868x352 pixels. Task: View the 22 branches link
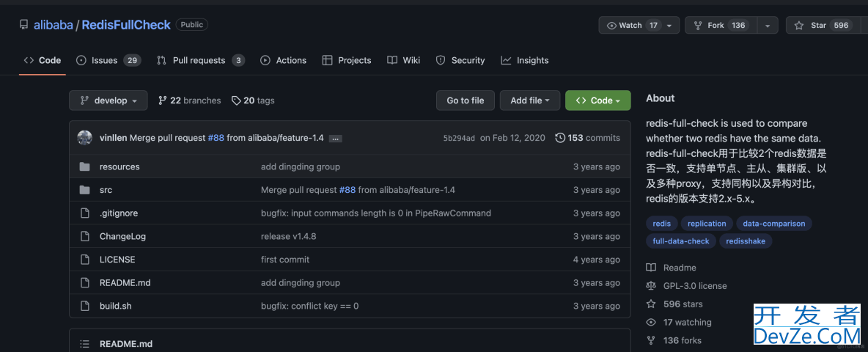point(190,100)
